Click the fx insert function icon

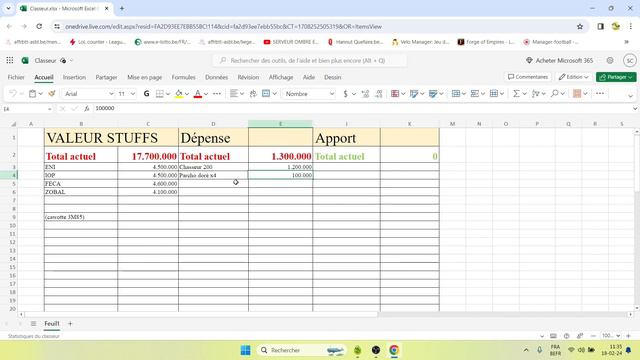[x=87, y=109]
